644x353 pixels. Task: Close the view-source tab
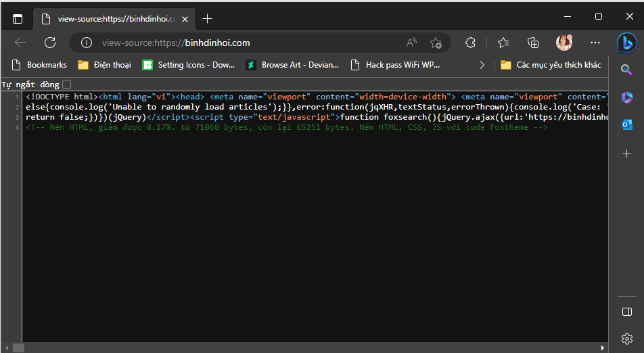(185, 20)
